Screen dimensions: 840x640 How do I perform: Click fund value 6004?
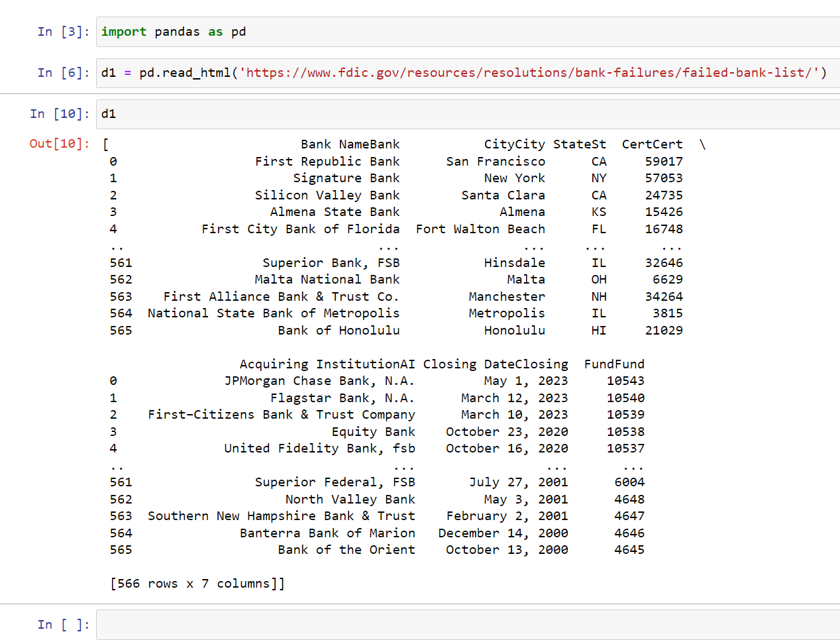tap(629, 482)
